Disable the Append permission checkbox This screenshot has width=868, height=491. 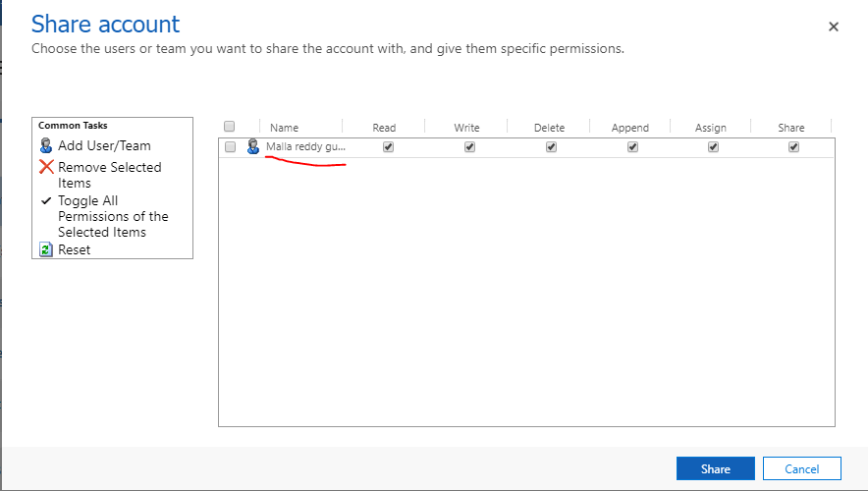click(x=632, y=146)
